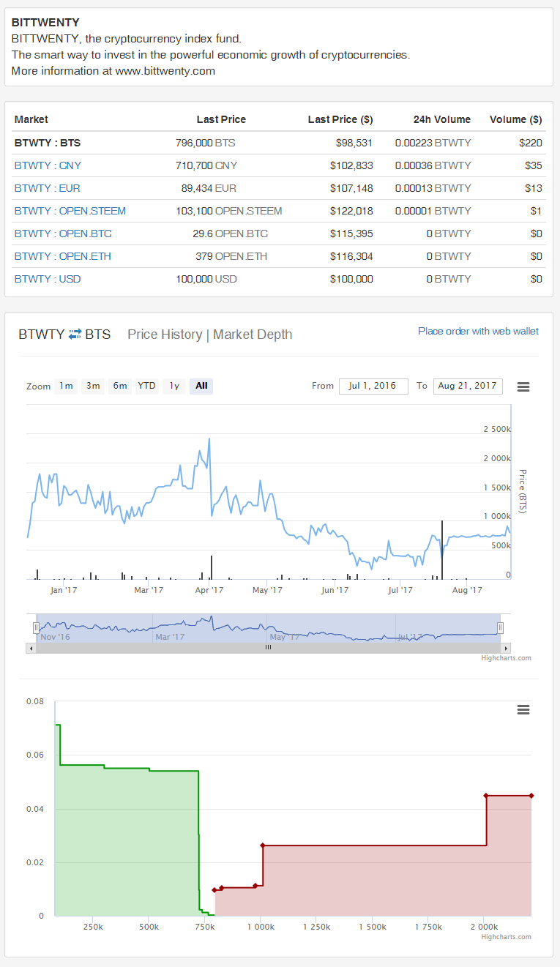The width and height of the screenshot is (560, 967).
Task: Open the BTWTY : OPEN.BTC market
Action: point(63,234)
